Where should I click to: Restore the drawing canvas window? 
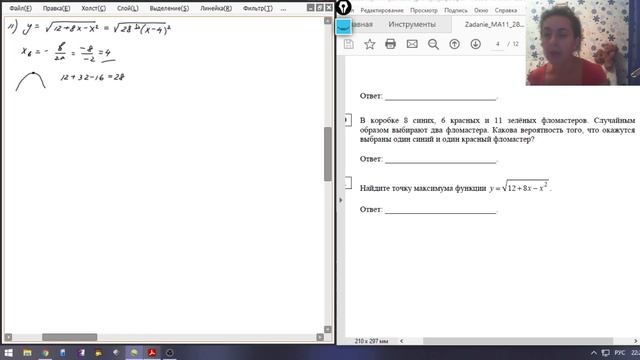pos(320,8)
